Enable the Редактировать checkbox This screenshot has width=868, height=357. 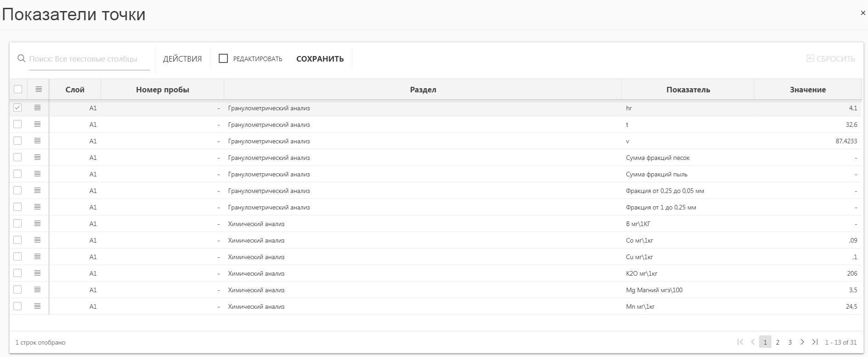pyautogui.click(x=223, y=58)
